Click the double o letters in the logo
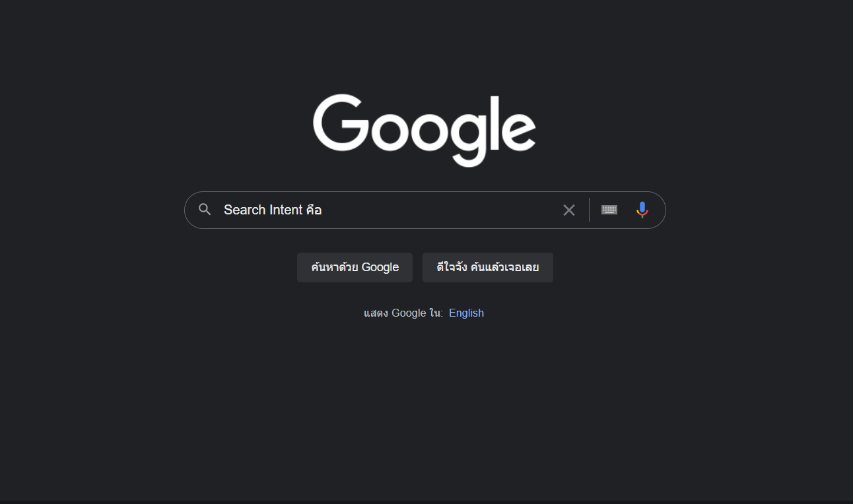The width and height of the screenshot is (853, 504). coord(409,131)
